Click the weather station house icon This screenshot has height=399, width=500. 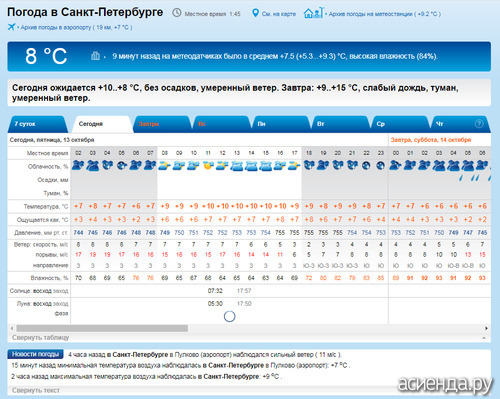313,13
